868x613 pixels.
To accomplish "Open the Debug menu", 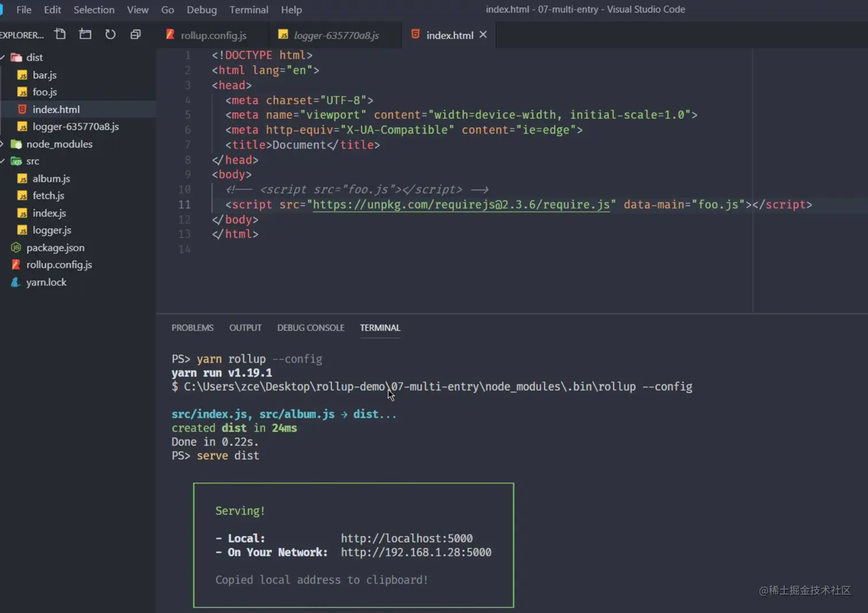I will tap(202, 10).
